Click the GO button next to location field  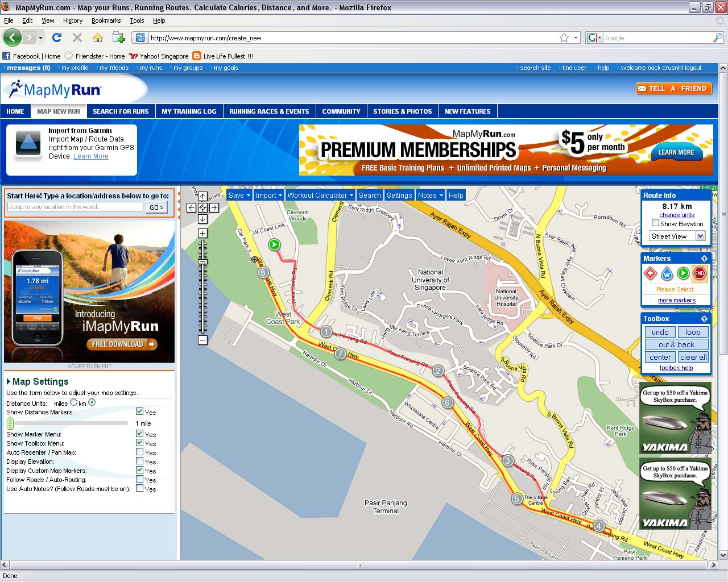[x=156, y=207]
